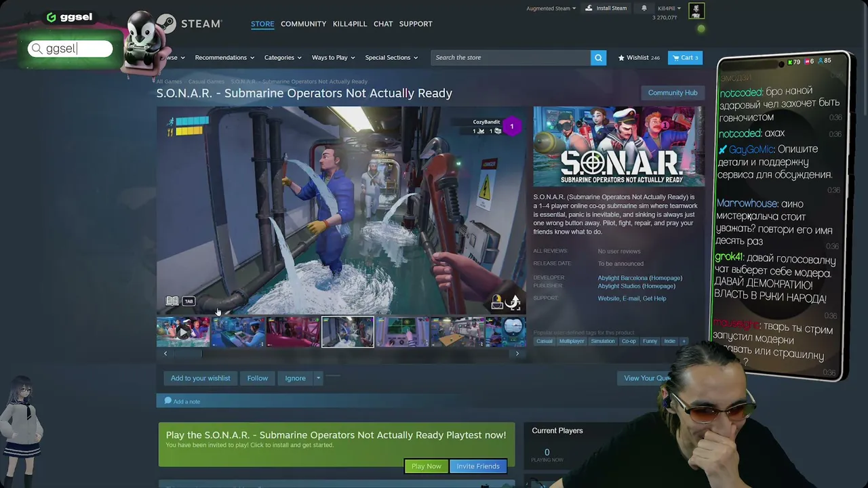Open the Cart with 3 items

tap(684, 58)
